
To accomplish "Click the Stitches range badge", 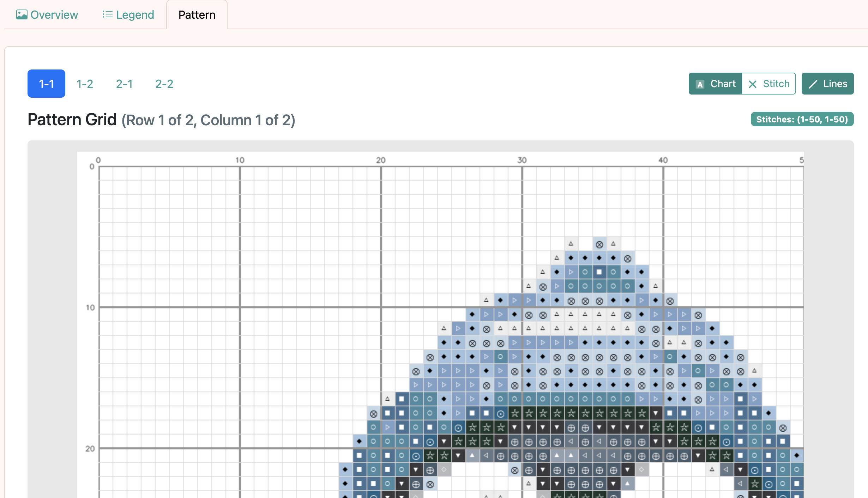I will click(x=802, y=119).
